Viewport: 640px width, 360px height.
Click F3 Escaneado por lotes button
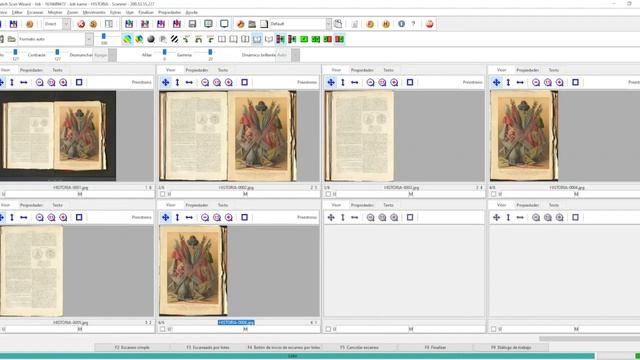click(208, 347)
